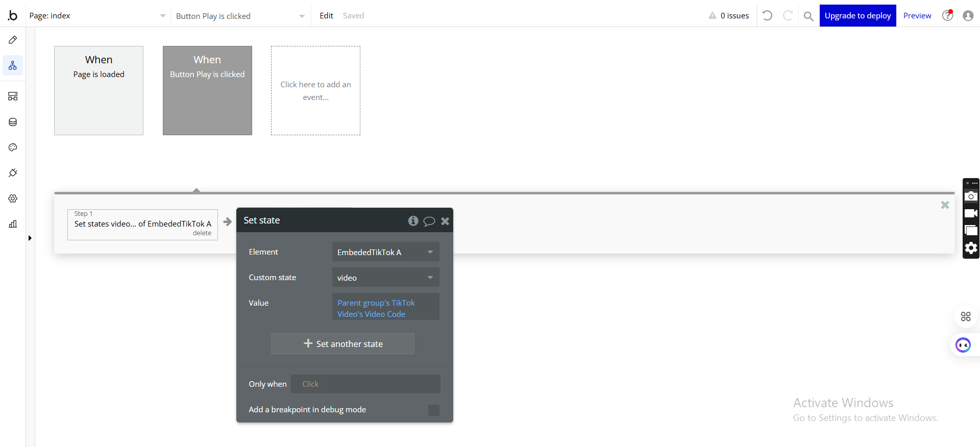980x447 pixels.
Task: Close the Set state property panel
Action: point(445,221)
